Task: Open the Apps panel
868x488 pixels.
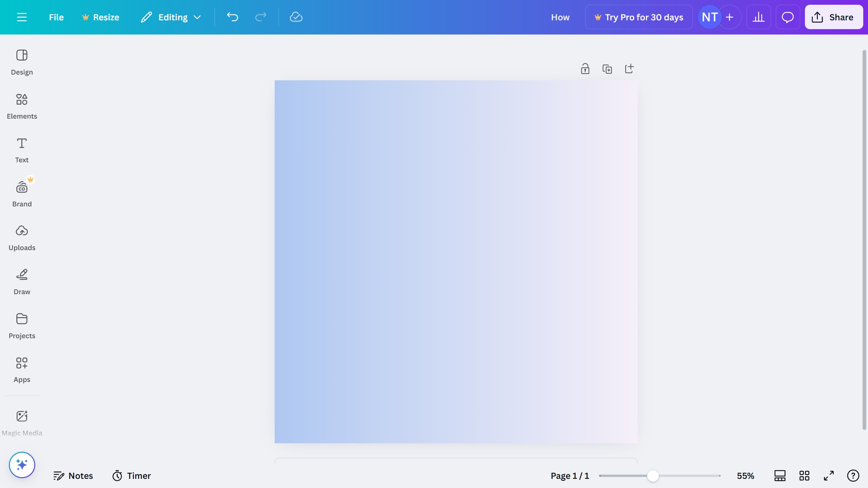Action: 22,369
